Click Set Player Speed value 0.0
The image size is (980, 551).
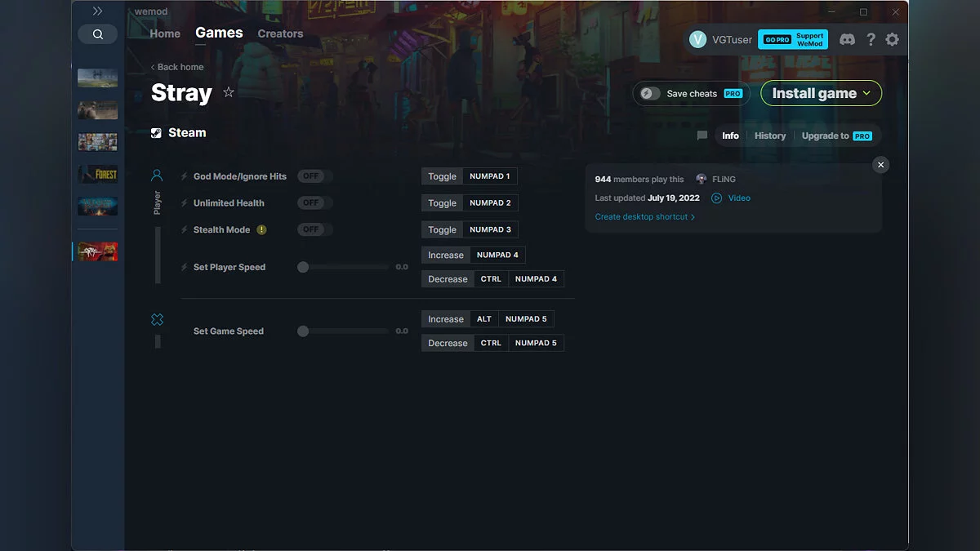click(x=402, y=267)
